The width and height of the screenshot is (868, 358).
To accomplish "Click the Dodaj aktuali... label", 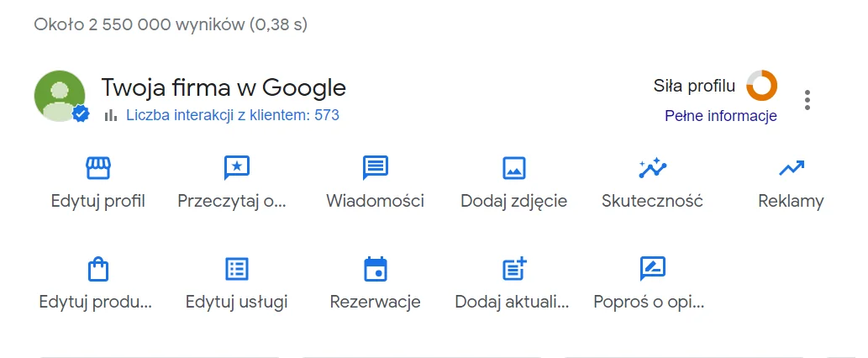I will coord(512,302).
